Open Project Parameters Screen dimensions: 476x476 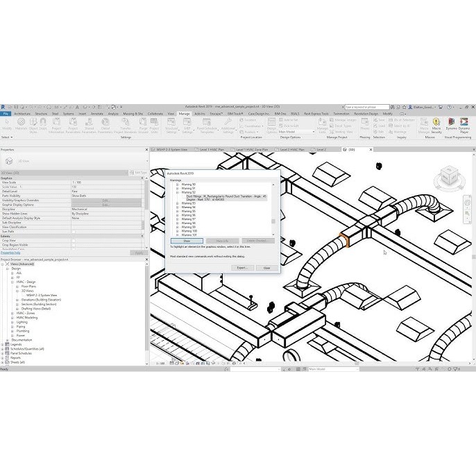(x=73, y=126)
